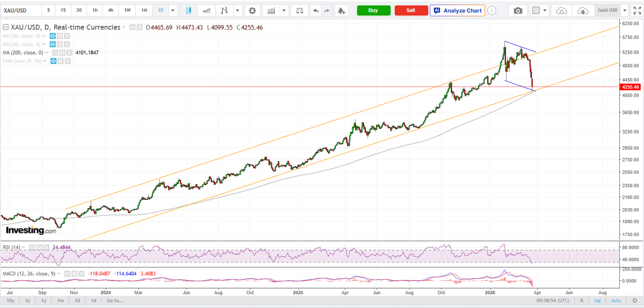Viewport: 644px width, 308px height.
Task: Expand the chart style dropdown arrow
Action: [x=237, y=10]
